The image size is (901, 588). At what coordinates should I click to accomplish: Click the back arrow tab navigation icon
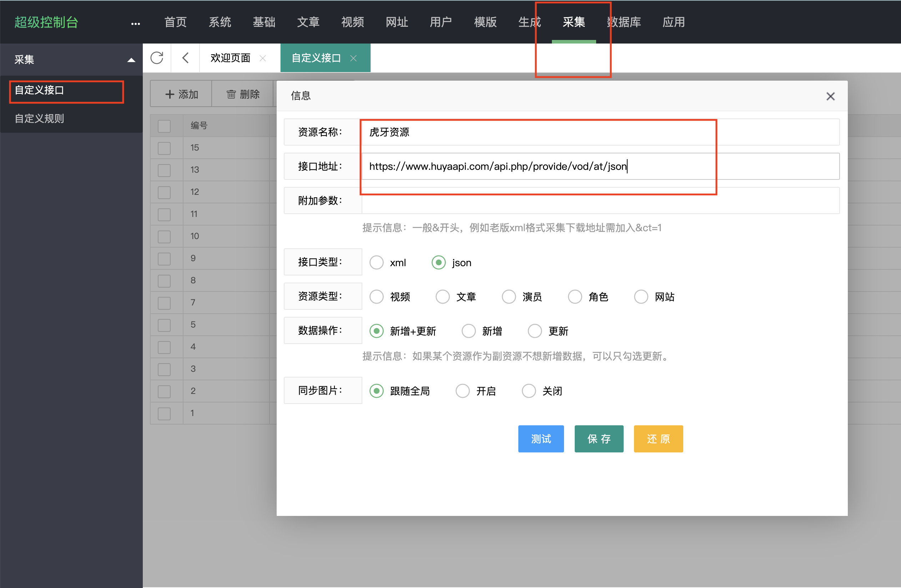tap(185, 58)
